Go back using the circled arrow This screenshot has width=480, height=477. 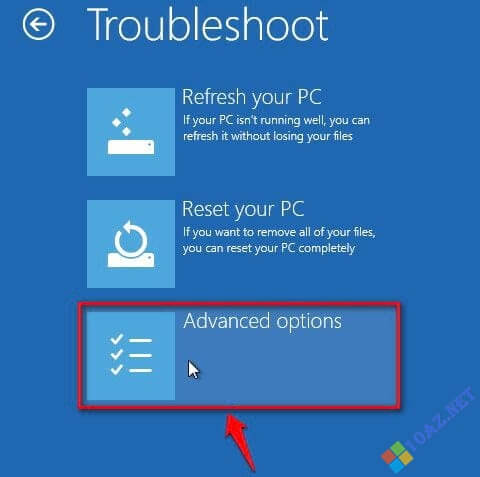38,25
